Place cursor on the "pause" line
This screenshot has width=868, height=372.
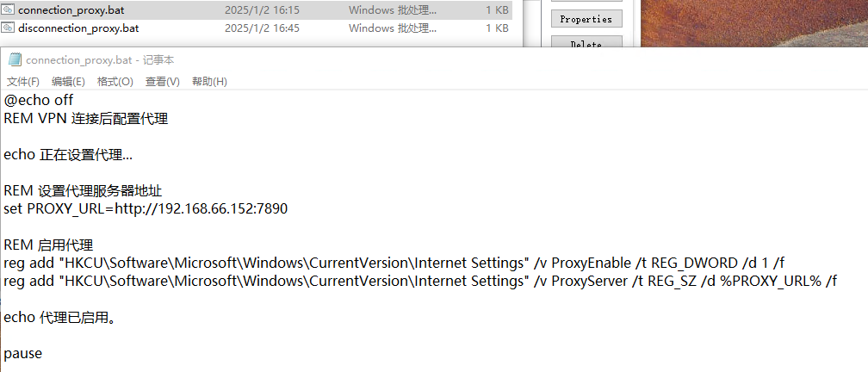pyautogui.click(x=23, y=354)
